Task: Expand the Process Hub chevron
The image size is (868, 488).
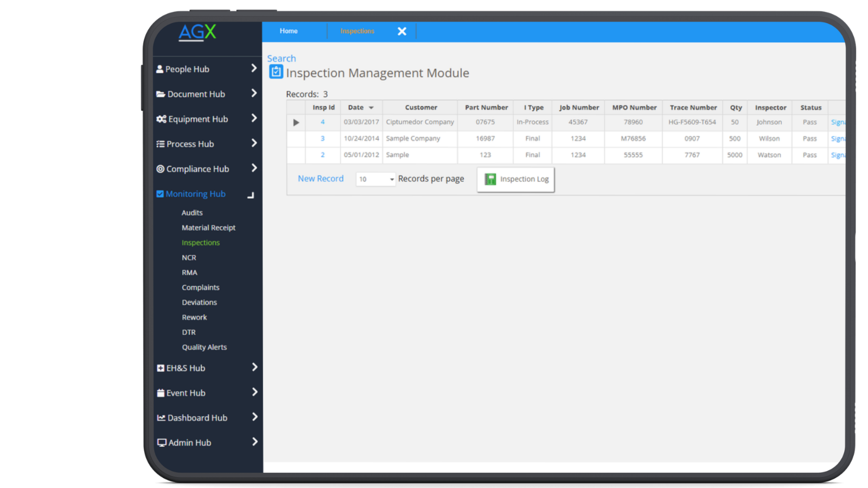Action: [x=254, y=143]
